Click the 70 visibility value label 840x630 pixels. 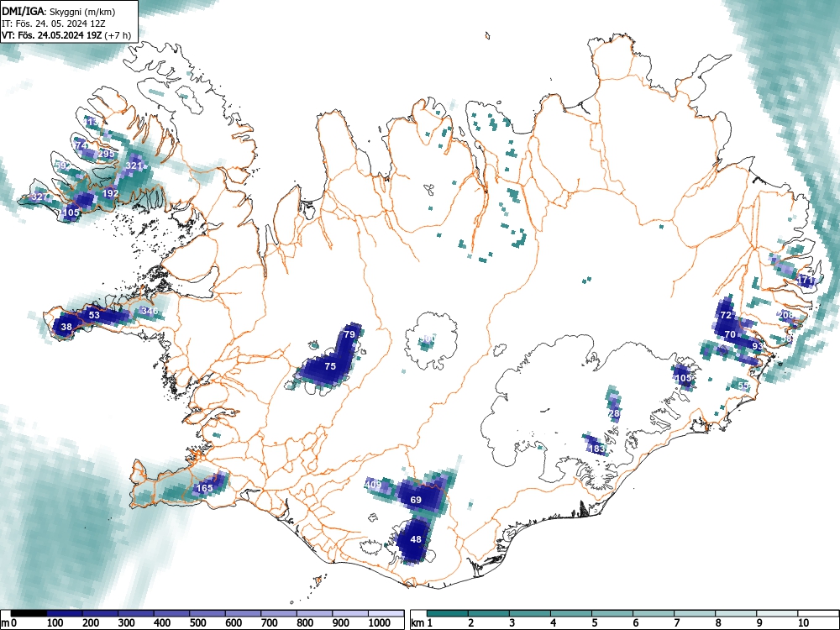(x=730, y=334)
